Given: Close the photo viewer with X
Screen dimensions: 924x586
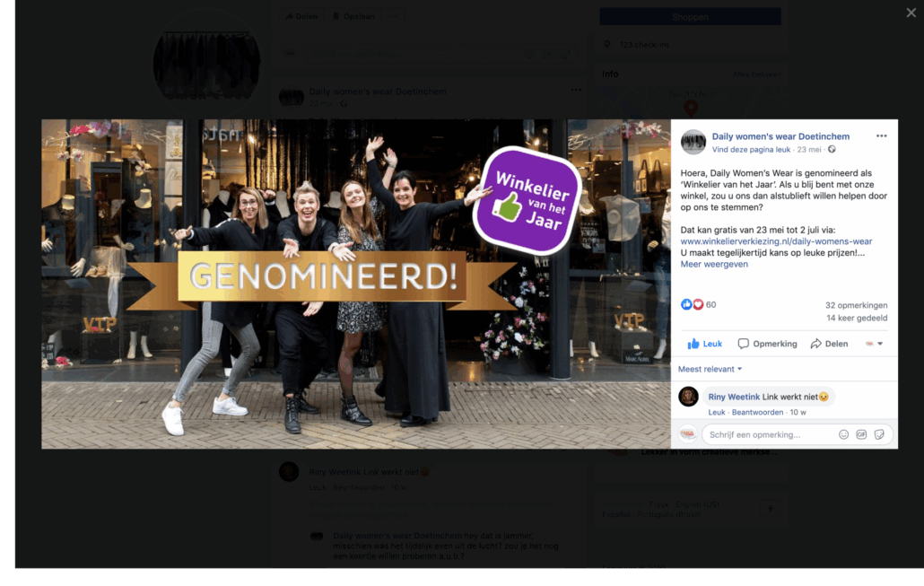Looking at the screenshot, I should point(911,13).
